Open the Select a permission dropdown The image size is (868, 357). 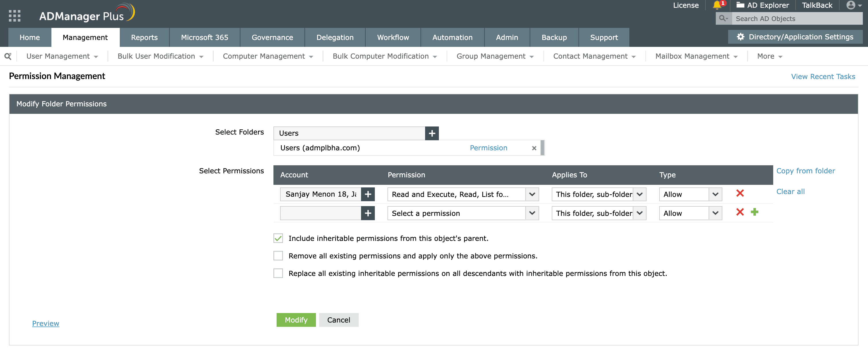pos(463,213)
